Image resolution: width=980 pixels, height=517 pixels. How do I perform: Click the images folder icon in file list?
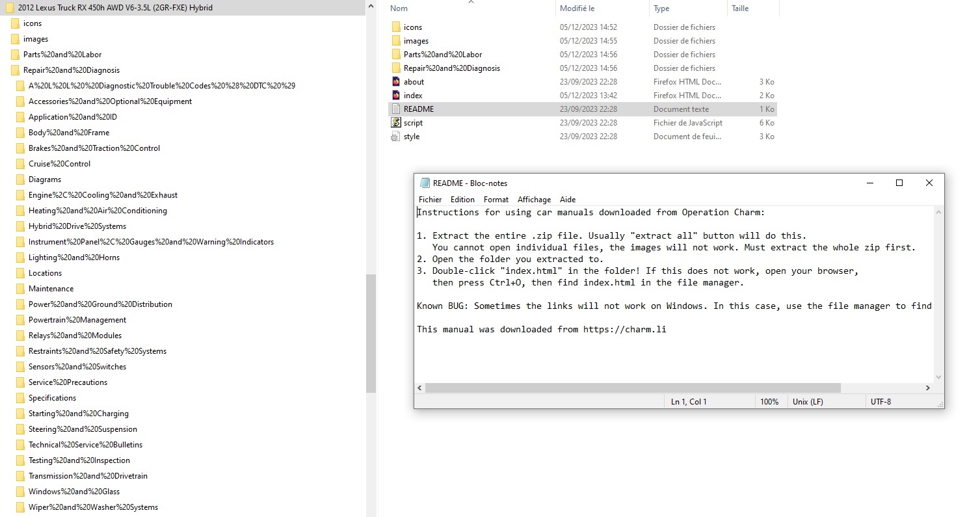click(395, 41)
